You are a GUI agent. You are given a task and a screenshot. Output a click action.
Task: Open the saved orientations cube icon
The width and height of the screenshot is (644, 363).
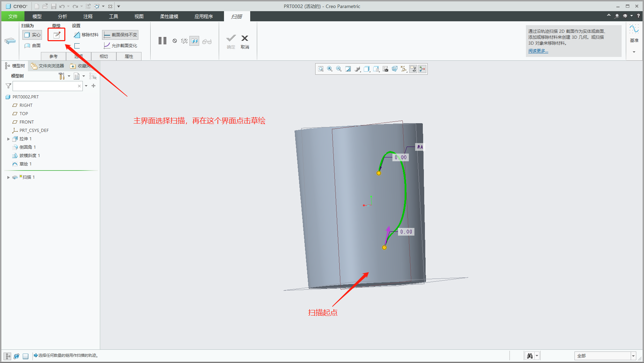point(367,69)
